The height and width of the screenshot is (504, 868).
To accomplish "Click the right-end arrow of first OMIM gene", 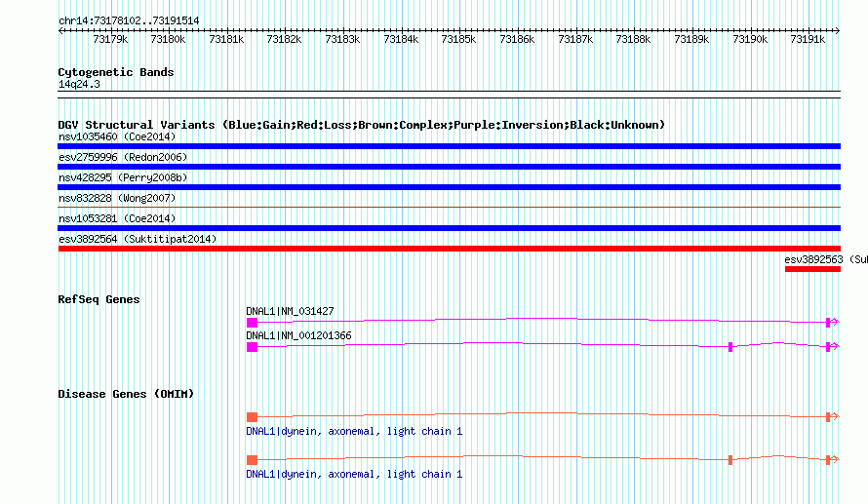I will point(836,416).
